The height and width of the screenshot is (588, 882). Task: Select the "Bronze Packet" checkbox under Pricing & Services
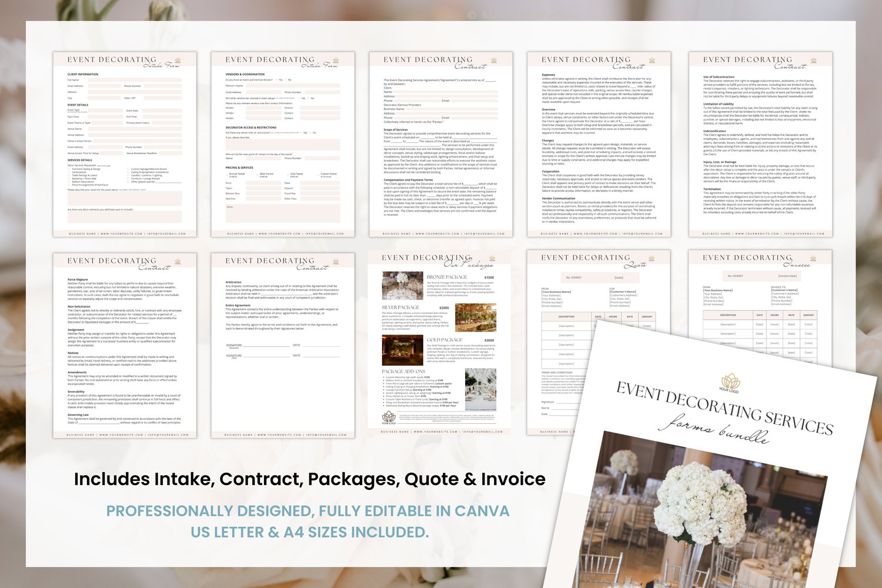(228, 174)
